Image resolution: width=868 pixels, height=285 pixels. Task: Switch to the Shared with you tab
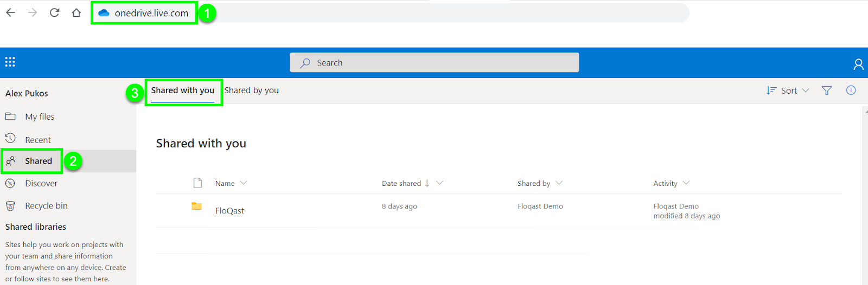point(183,90)
